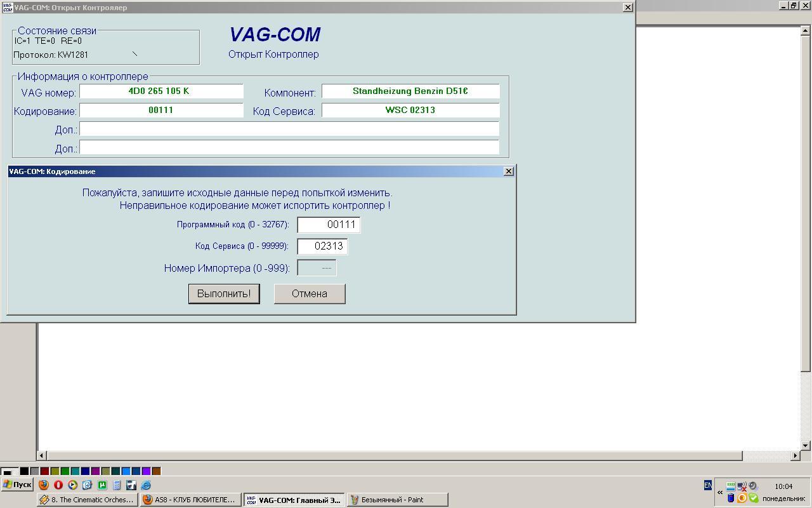Click the Paint horizontal scrollbar right arrow
Viewport: 812px width, 508px height.
pos(796,455)
